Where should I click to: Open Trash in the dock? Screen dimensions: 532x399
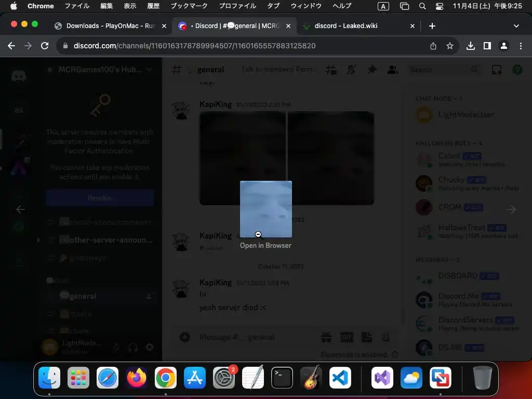coord(483,378)
